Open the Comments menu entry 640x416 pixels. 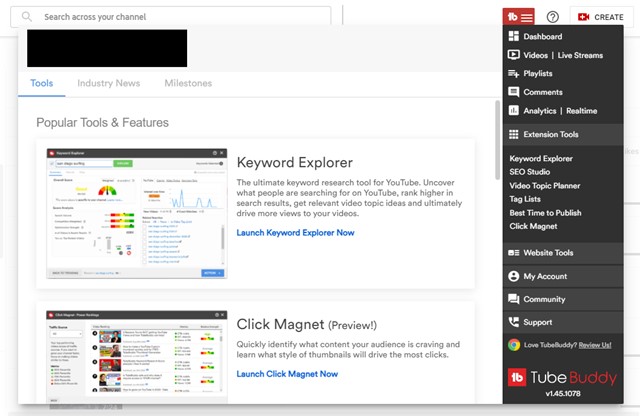(542, 92)
